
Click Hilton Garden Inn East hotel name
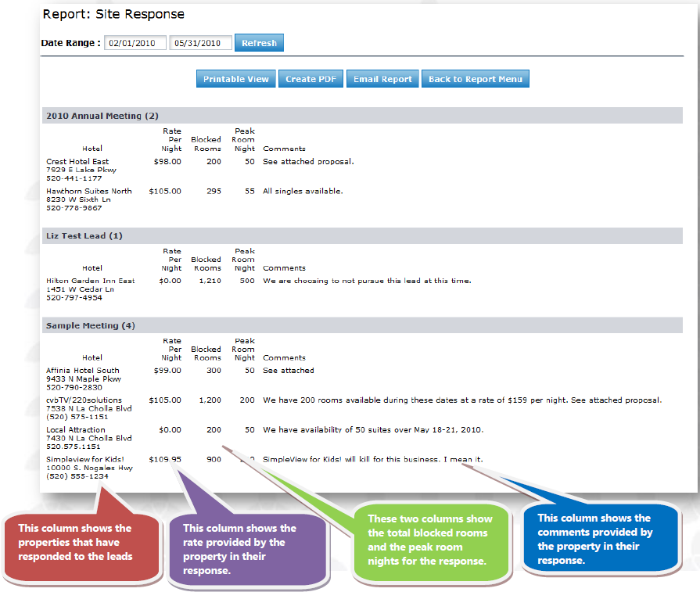(90, 281)
